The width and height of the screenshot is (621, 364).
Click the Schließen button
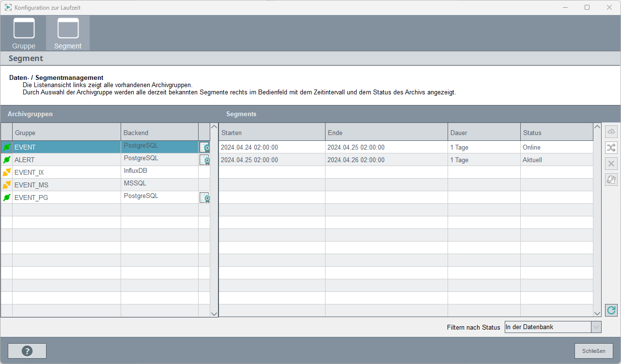[594, 351]
